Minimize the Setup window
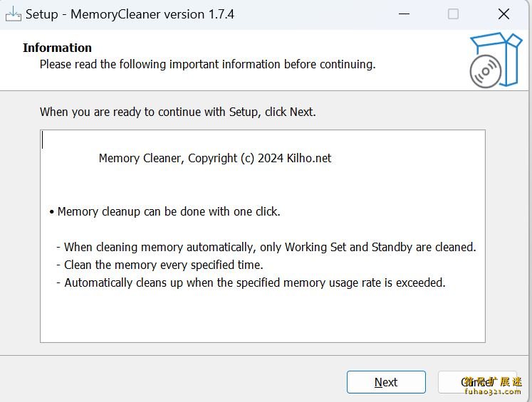Screen dimensions: 532x402 pos(404,14)
